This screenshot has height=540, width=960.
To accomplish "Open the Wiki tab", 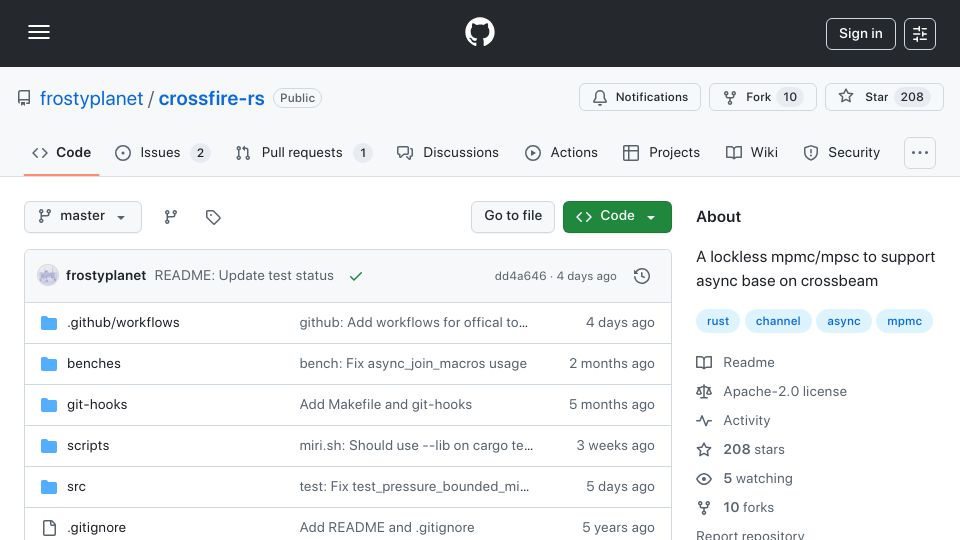I will point(752,152).
